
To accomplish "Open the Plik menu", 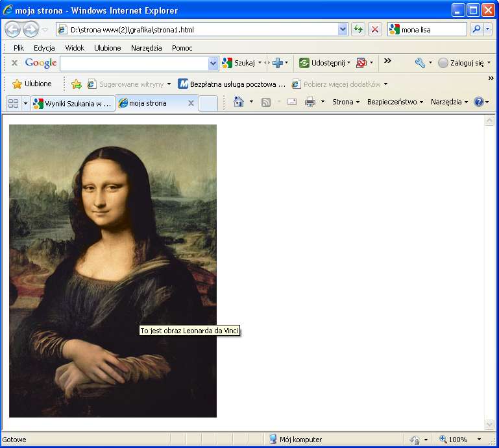I will 18,48.
